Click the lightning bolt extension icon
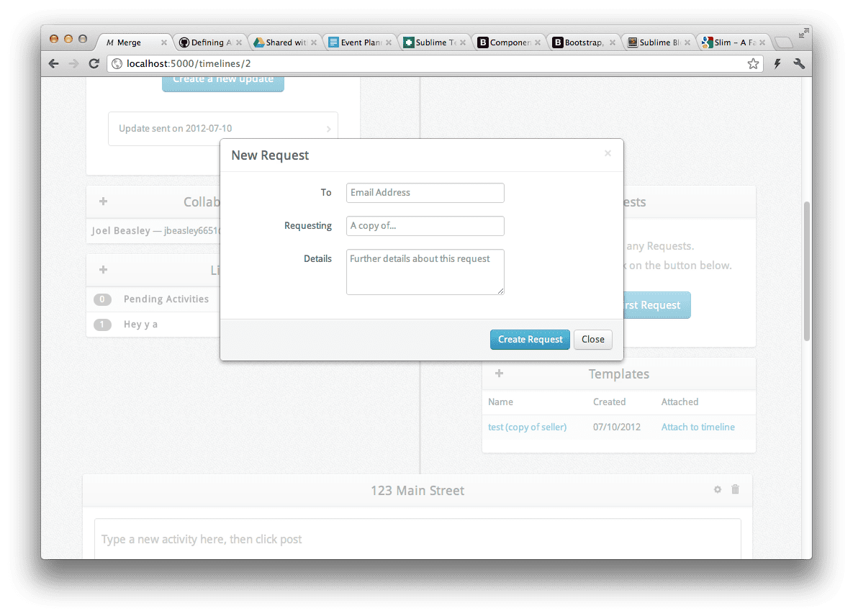The width and height of the screenshot is (853, 616). pyautogui.click(x=777, y=64)
